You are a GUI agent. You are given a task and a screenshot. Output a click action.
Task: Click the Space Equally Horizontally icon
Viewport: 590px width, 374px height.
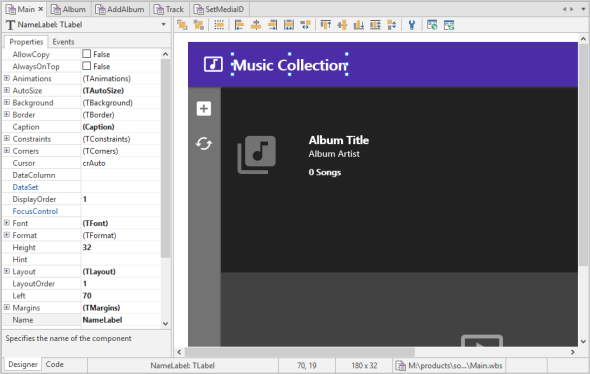click(x=306, y=25)
